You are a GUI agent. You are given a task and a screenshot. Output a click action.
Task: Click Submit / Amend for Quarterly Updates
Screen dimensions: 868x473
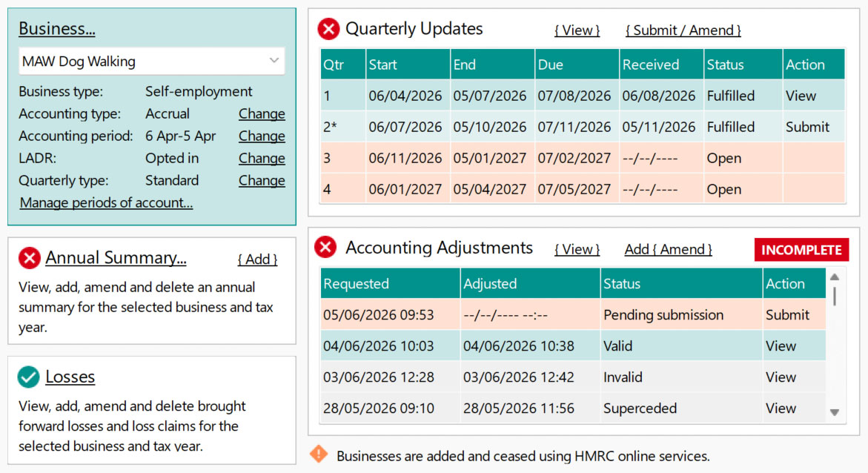pyautogui.click(x=683, y=30)
